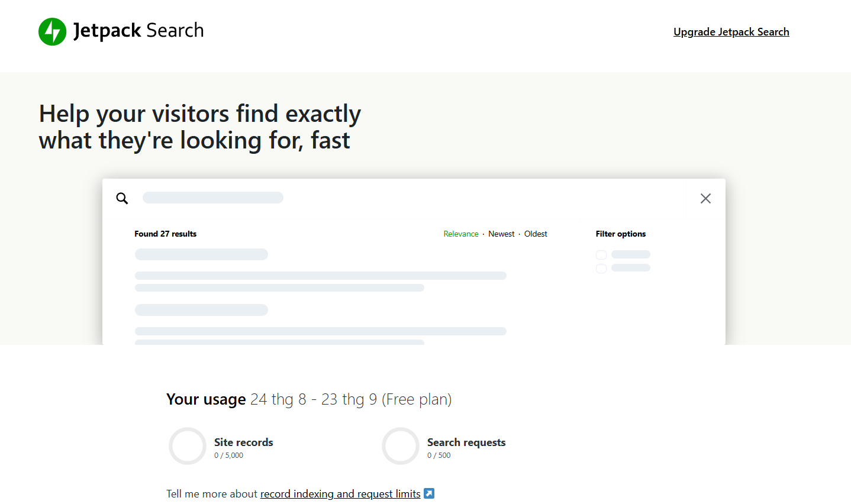Click the Jetpack lightning bolt logo
The height and width of the screenshot is (504, 851).
(53, 31)
